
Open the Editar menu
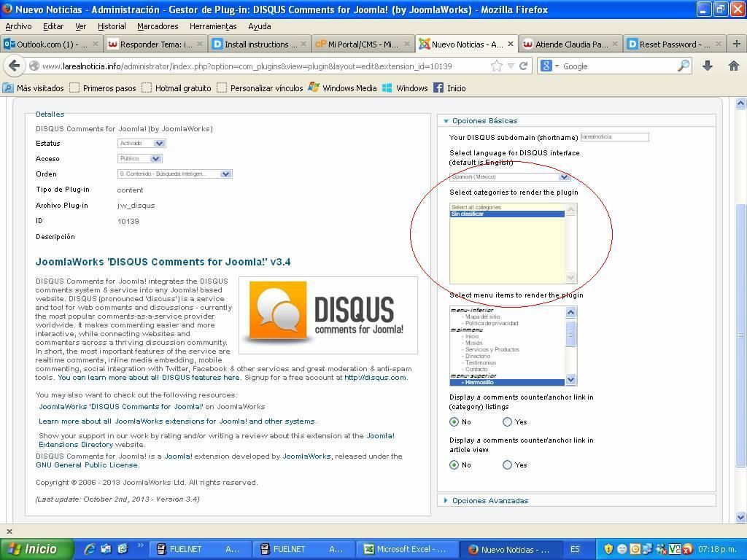coord(53,26)
